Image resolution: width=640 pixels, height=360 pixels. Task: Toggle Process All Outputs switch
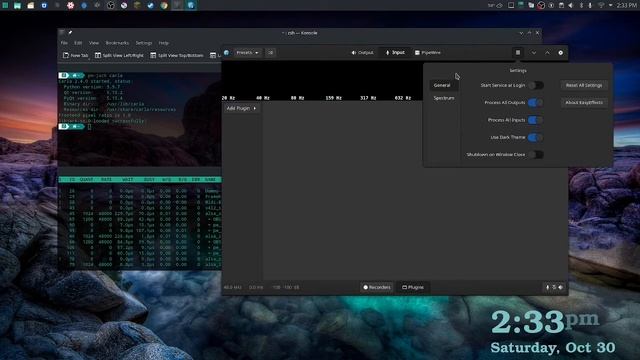pyautogui.click(x=536, y=102)
